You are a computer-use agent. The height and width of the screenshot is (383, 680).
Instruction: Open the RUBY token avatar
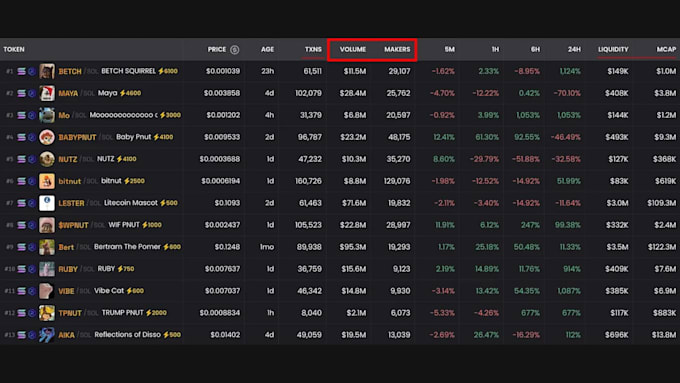coord(47,269)
